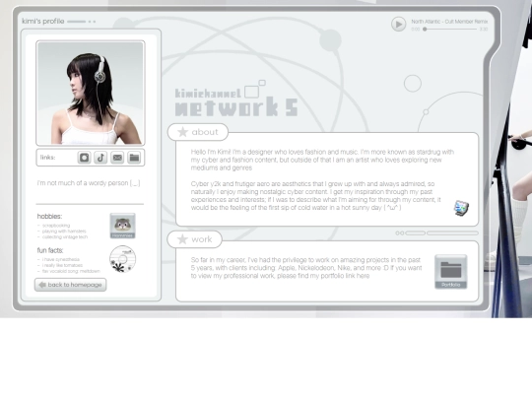Viewport: 532px width, 399px height.
Task: Click the "i have synesthesia" fun fact
Action: (x=61, y=259)
